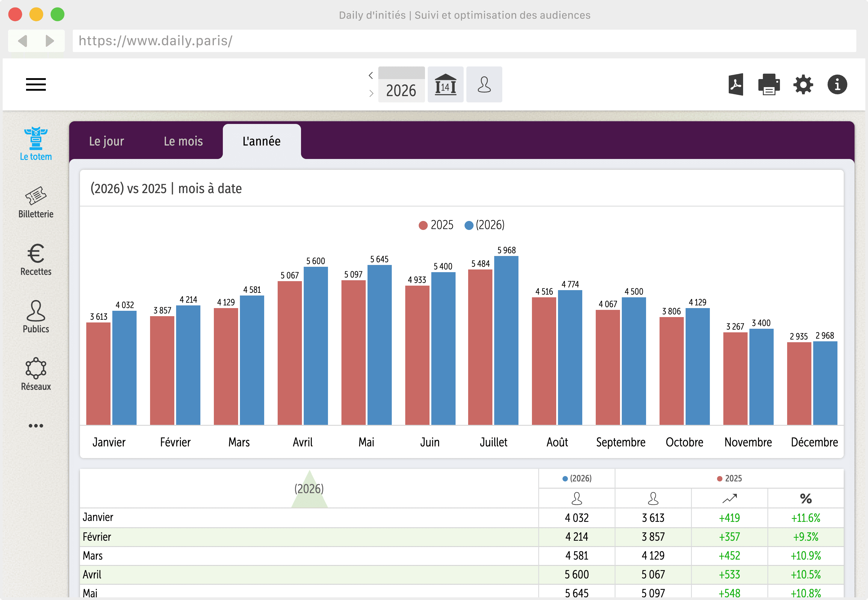
Task: Show more sidebar items (three dots)
Action: [36, 426]
